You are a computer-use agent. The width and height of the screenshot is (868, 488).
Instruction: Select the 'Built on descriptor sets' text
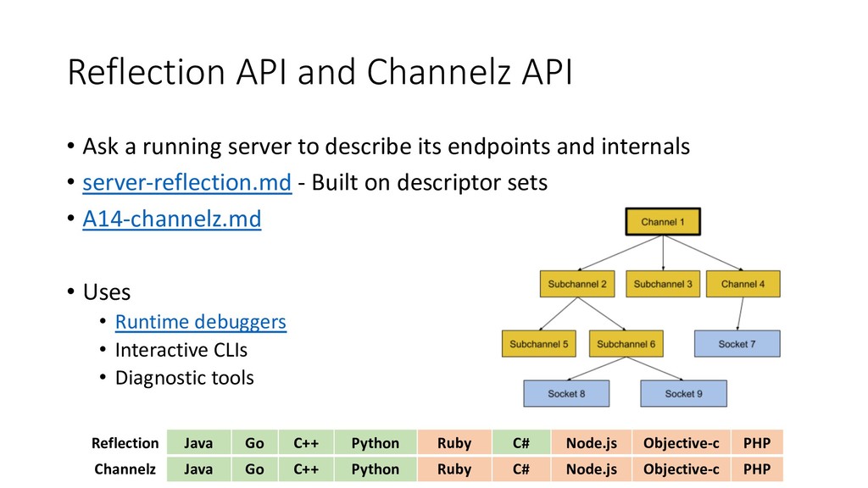(x=430, y=183)
